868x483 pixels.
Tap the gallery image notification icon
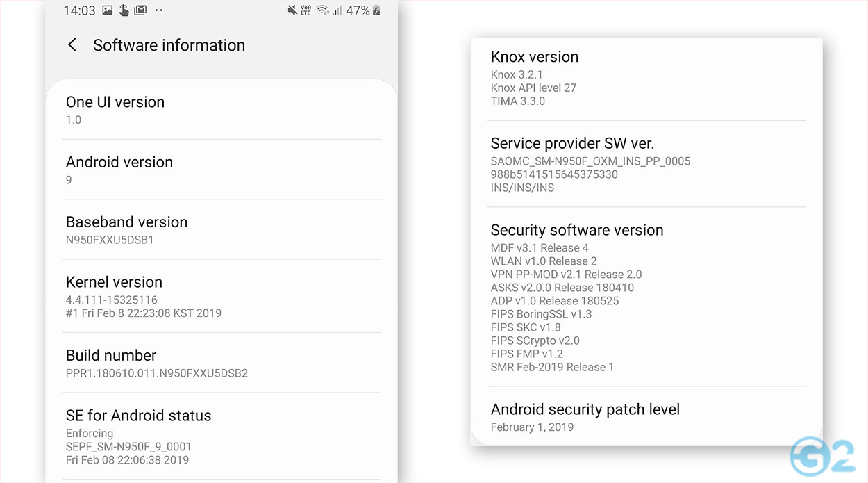tap(108, 10)
